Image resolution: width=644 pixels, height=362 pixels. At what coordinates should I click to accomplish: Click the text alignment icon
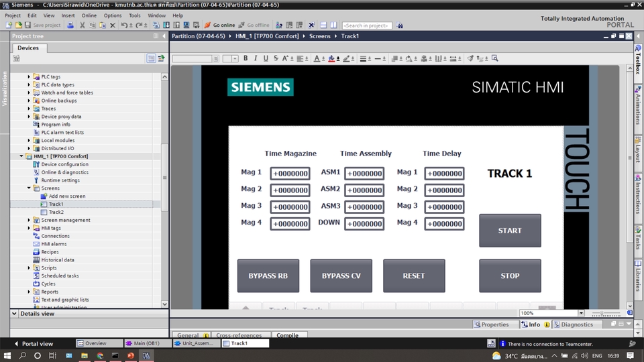tap(300, 58)
